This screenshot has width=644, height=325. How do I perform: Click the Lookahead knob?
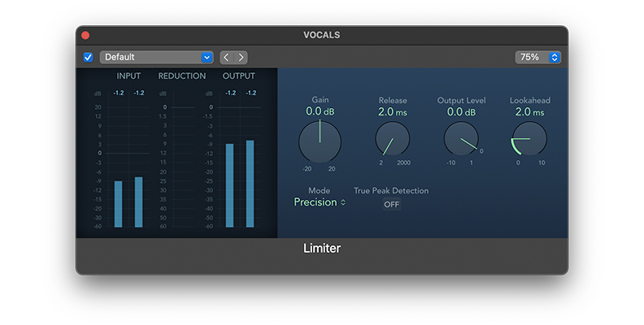(x=529, y=139)
